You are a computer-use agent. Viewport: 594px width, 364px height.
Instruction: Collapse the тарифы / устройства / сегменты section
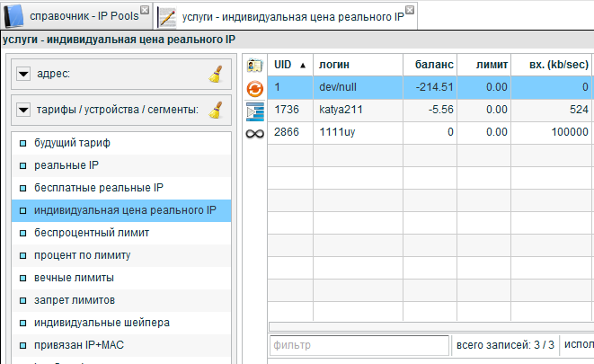(23, 111)
